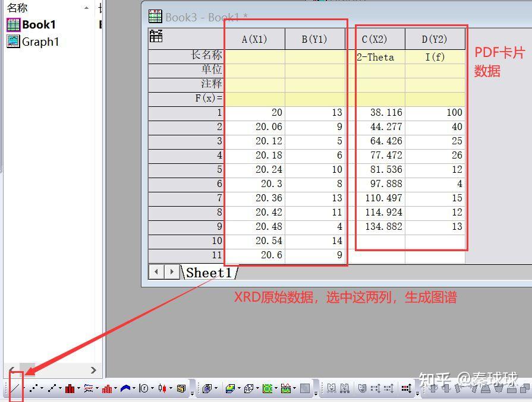Select the Stock candlestick plot tool
The width and height of the screenshot is (532, 402).
pos(162,390)
